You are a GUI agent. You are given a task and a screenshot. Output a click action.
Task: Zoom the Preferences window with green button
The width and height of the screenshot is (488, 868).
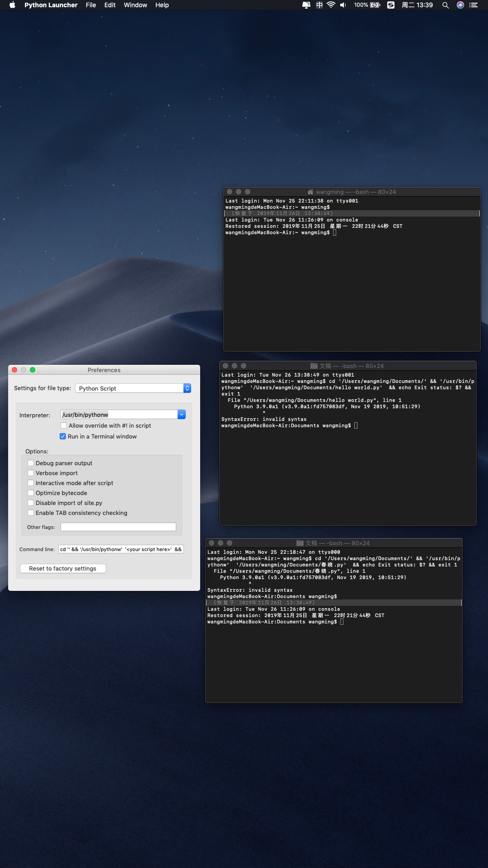coord(33,370)
